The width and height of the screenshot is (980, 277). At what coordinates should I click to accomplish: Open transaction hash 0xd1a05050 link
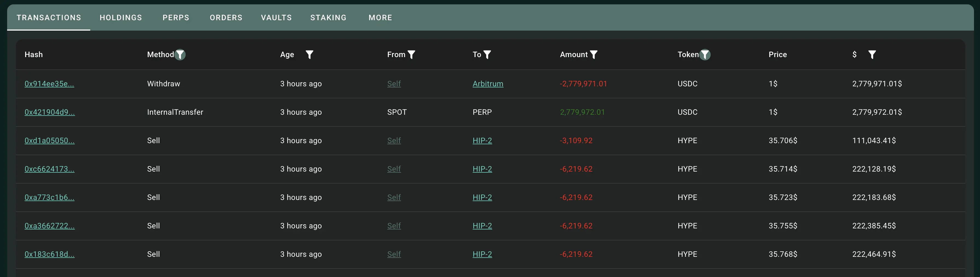(49, 141)
